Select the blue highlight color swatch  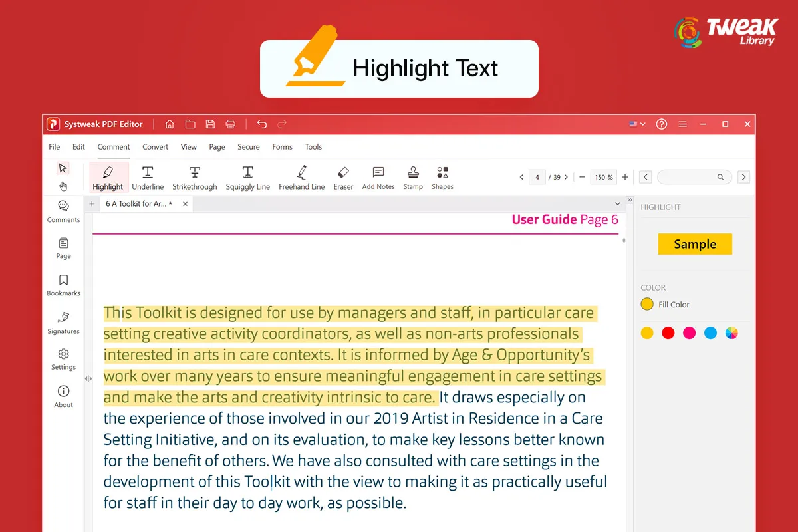pyautogui.click(x=711, y=332)
